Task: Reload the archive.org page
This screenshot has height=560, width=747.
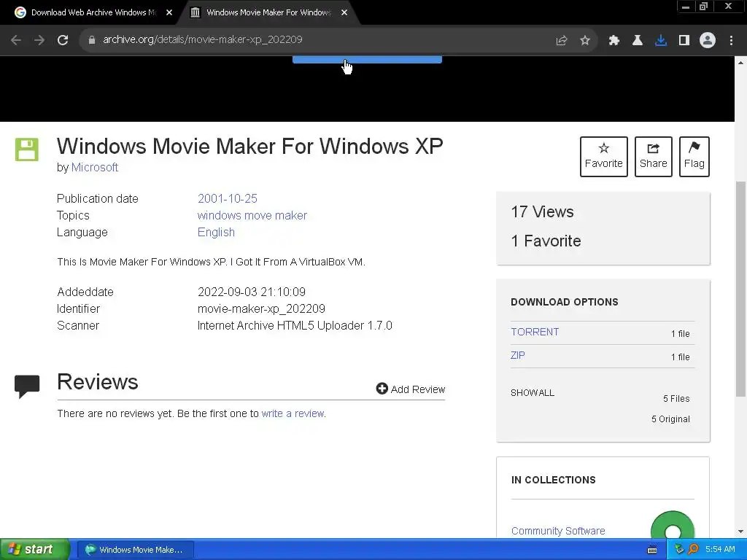Action: 63,40
